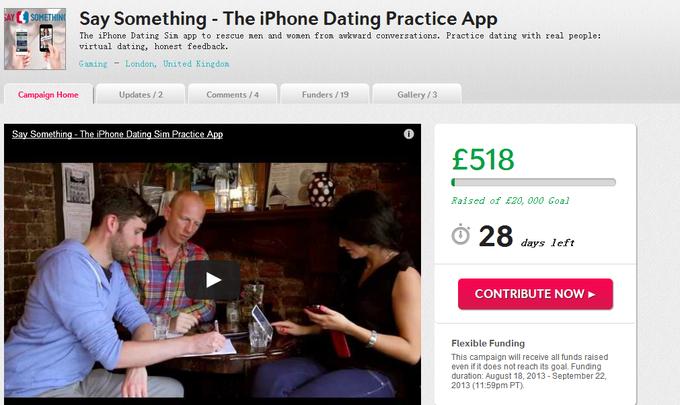Click the video info icon

pos(409,134)
